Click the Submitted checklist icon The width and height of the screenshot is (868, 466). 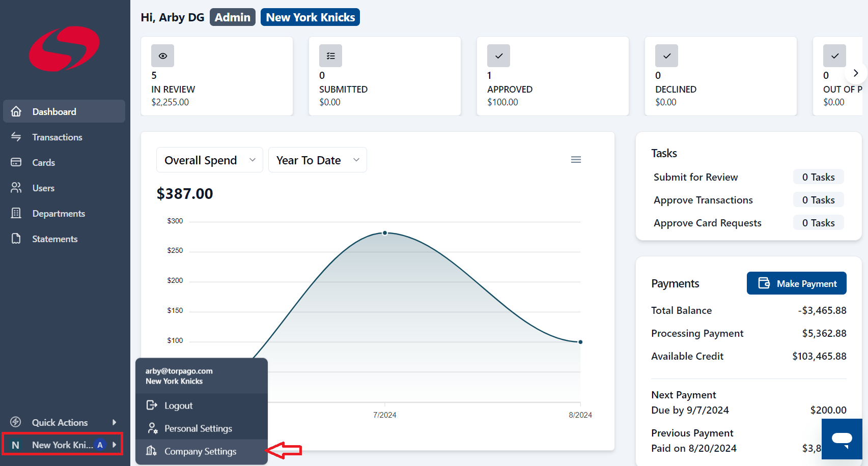(330, 56)
